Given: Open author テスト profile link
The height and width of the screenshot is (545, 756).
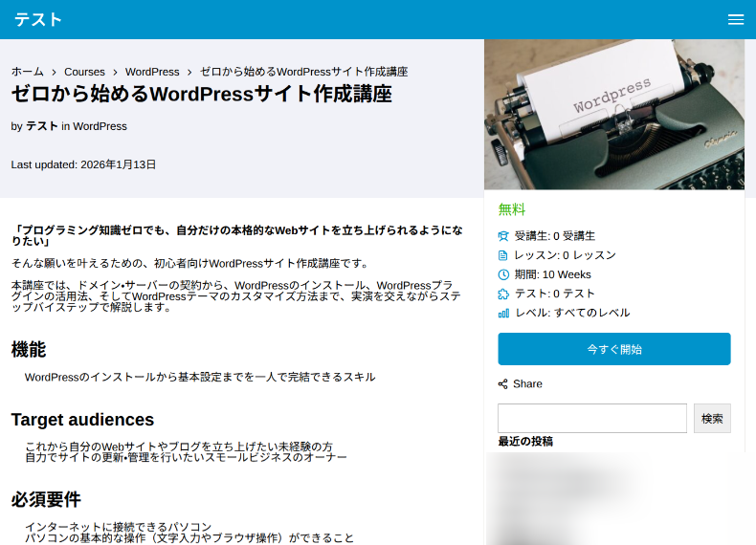Looking at the screenshot, I should pyautogui.click(x=42, y=126).
